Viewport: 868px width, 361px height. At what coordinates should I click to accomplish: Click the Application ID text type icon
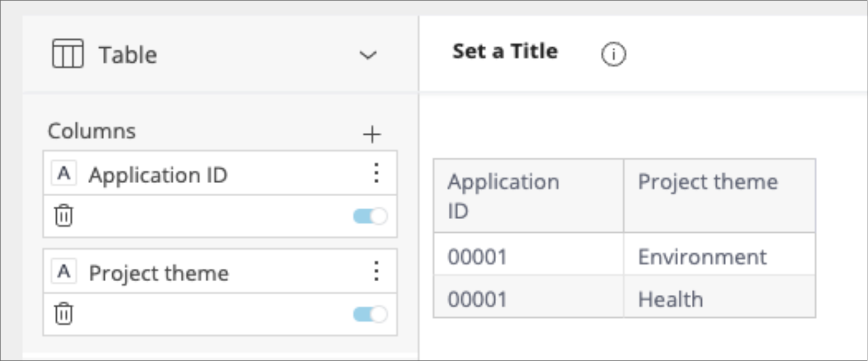point(64,174)
